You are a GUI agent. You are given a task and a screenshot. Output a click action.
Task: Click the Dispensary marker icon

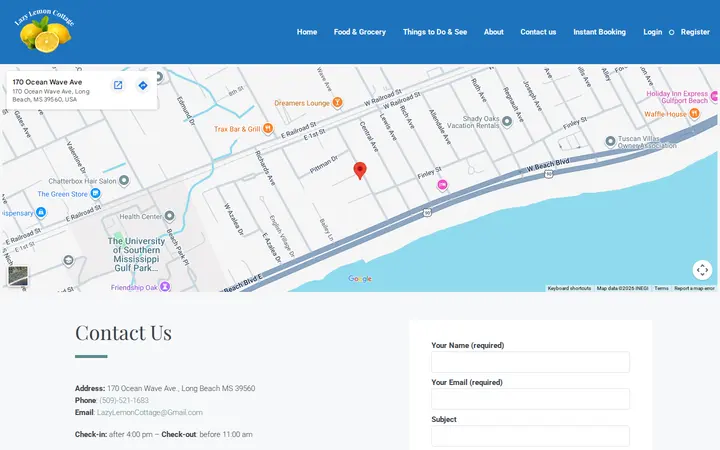point(41,212)
